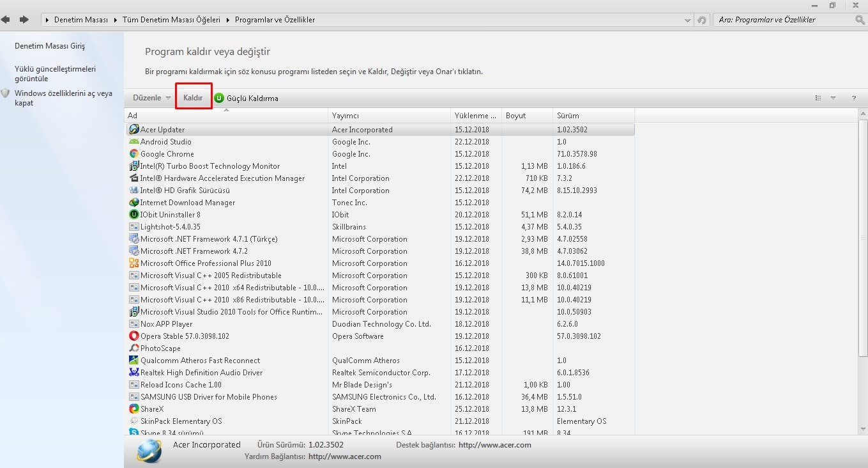Click the vertical scrollbar thumb

tap(863, 238)
